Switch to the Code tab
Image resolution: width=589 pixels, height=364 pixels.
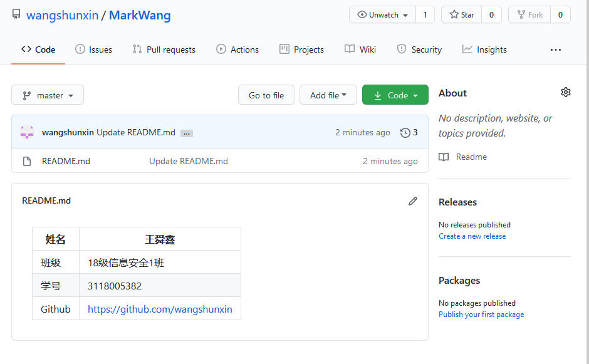[x=38, y=49]
